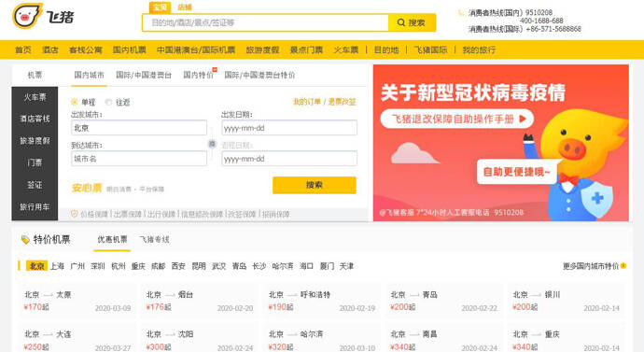Viewport: 644px width, 352px height.
Task: Select 酒店客栈 in the dark sidebar
Action: [35, 119]
